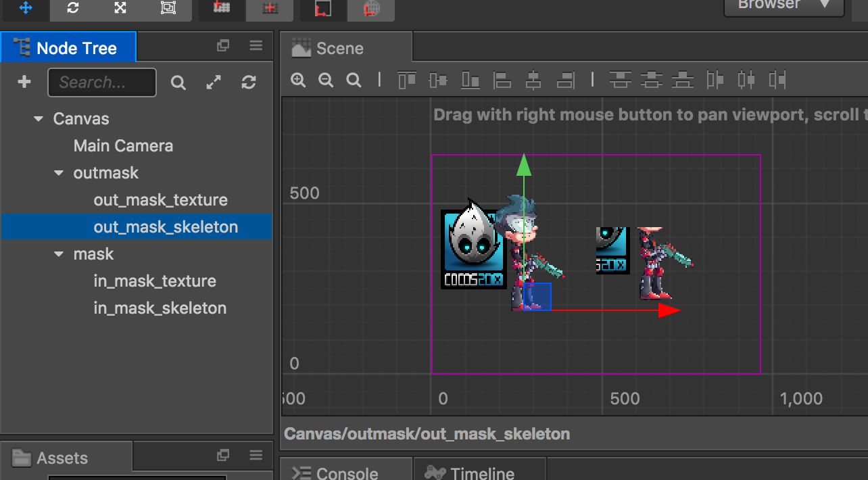Select the in_mask_texture node
868x480 pixels.
point(155,281)
